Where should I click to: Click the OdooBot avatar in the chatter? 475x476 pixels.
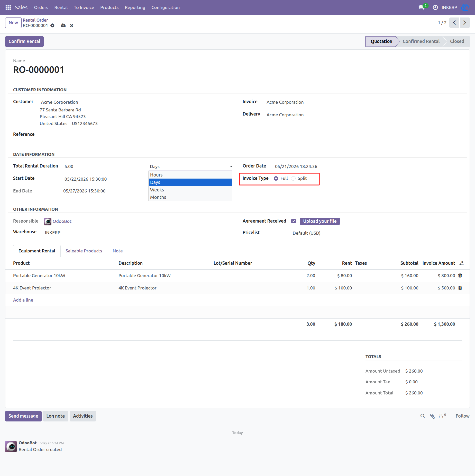11,446
